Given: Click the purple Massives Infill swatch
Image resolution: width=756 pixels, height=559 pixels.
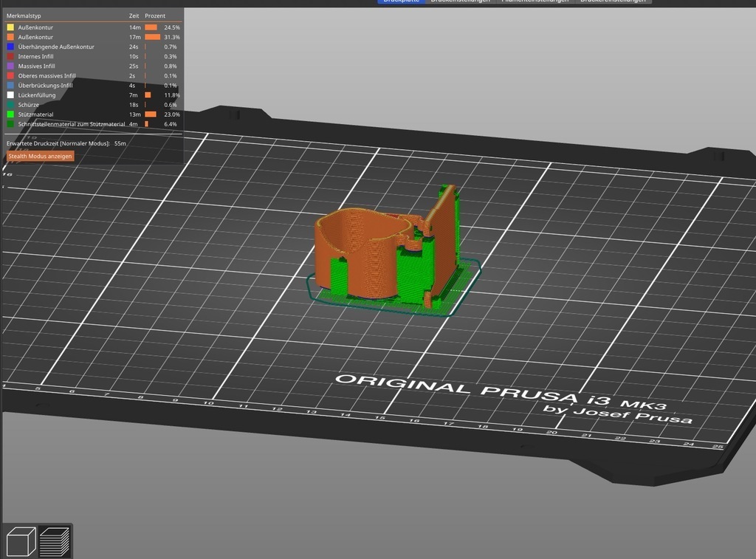Looking at the screenshot, I should pos(10,66).
